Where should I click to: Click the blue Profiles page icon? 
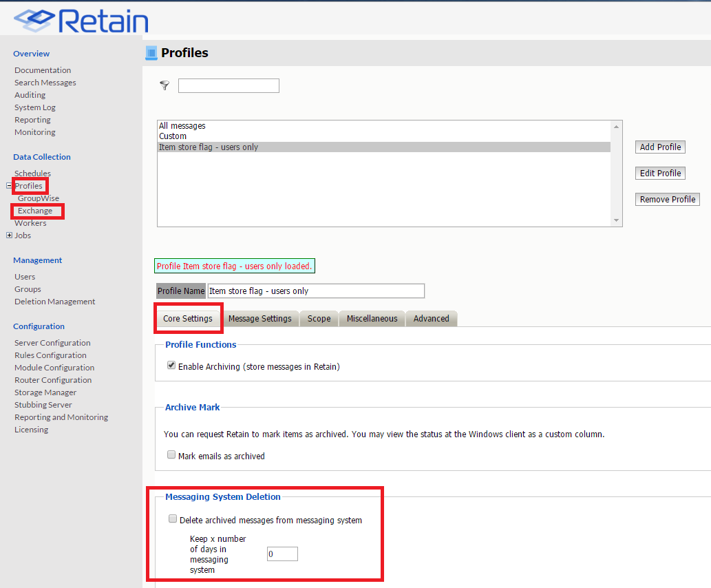point(151,52)
